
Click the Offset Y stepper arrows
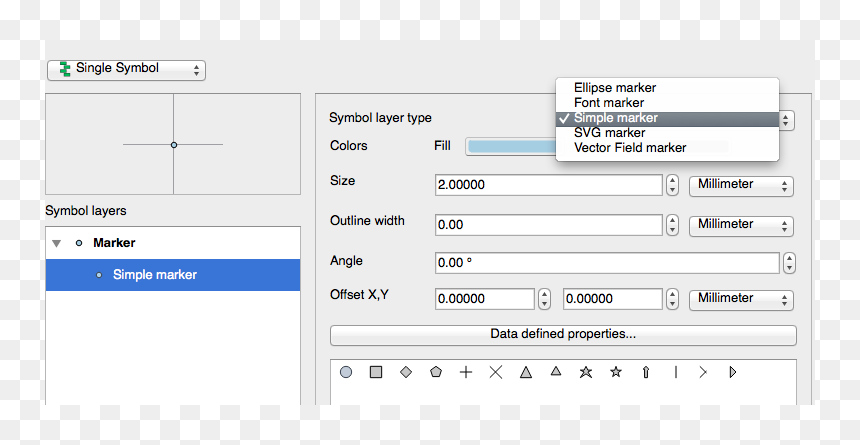pos(672,299)
